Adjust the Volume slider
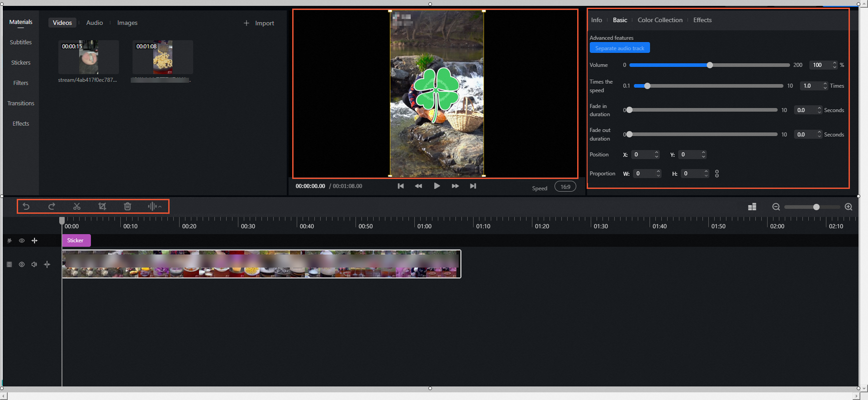868x400 pixels. [x=709, y=65]
